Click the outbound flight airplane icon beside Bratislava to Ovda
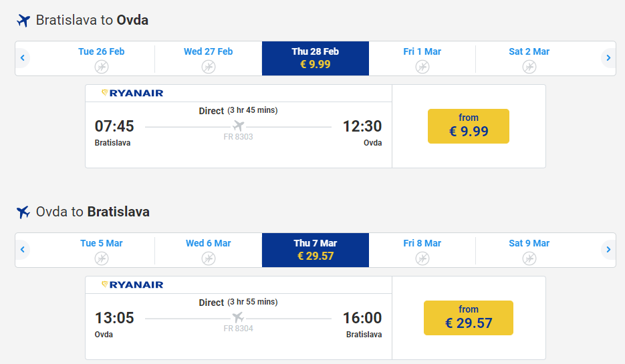Viewport: 625px width, 364px height. 23,21
